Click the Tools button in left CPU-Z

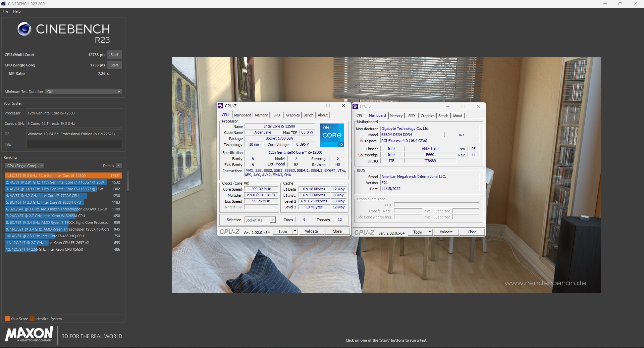(283, 231)
